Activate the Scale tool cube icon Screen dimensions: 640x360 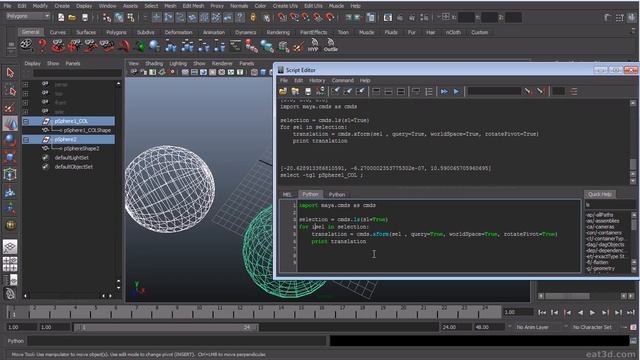[10, 157]
